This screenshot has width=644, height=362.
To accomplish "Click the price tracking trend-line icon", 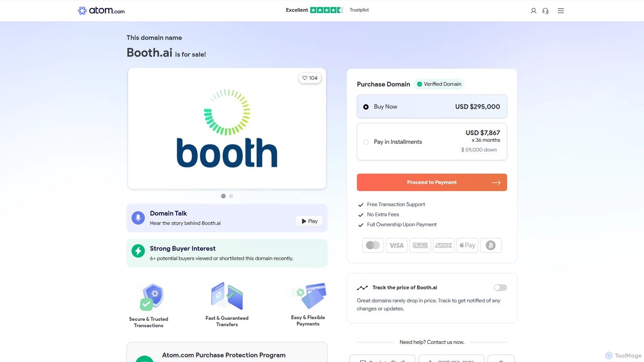I will coord(362,288).
